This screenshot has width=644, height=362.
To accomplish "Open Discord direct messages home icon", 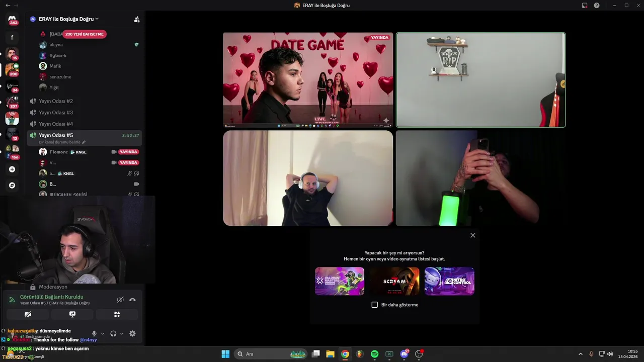I will coord(12,20).
